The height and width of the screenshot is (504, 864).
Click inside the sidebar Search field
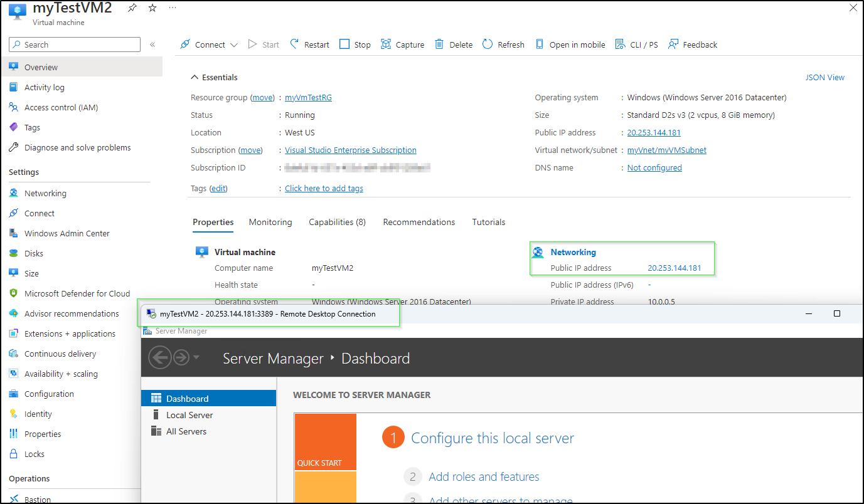click(75, 45)
